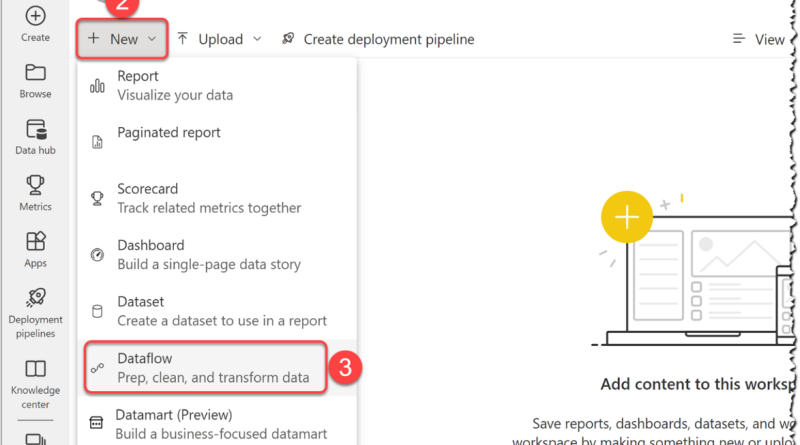The image size is (800, 445).
Task: Open the Metrics trophy icon
Action: [x=35, y=185]
